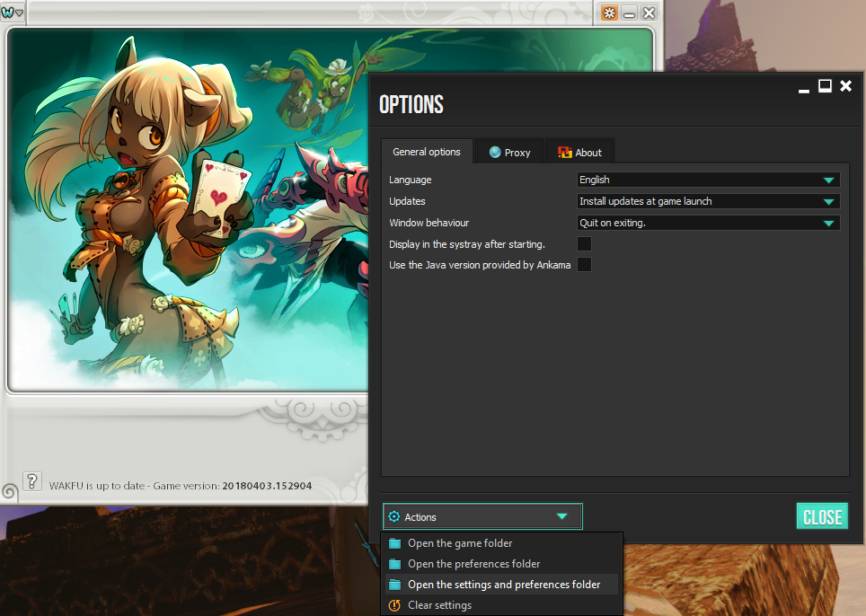The width and height of the screenshot is (866, 616).
Task: Open the About tab
Action: [x=579, y=153]
